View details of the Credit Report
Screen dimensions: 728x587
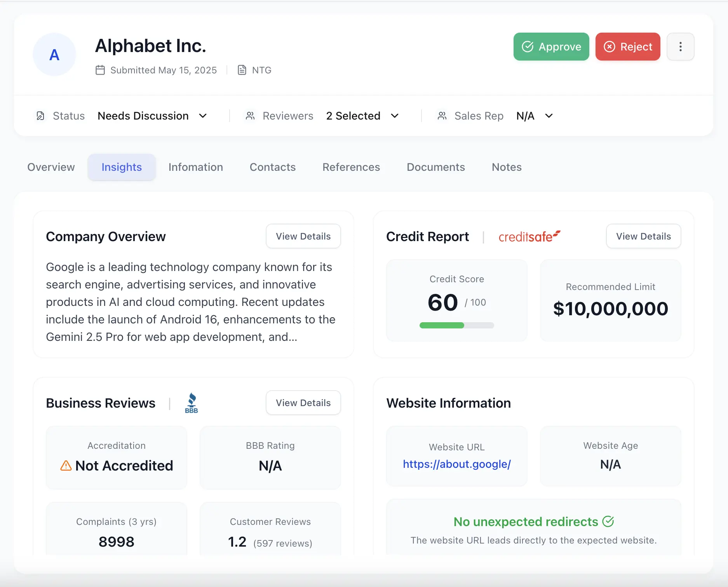coord(643,236)
